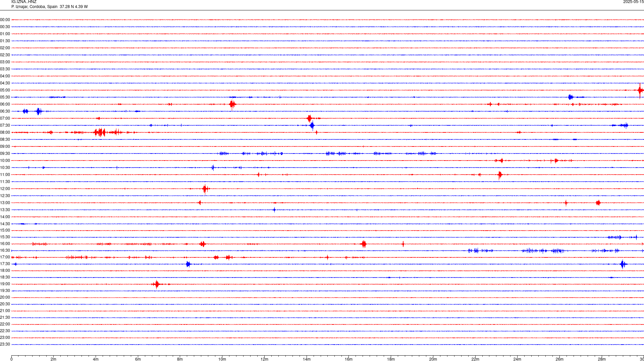Select the 22:00 trace time label
Viewport: 644px width, 362px height.
tap(5, 324)
